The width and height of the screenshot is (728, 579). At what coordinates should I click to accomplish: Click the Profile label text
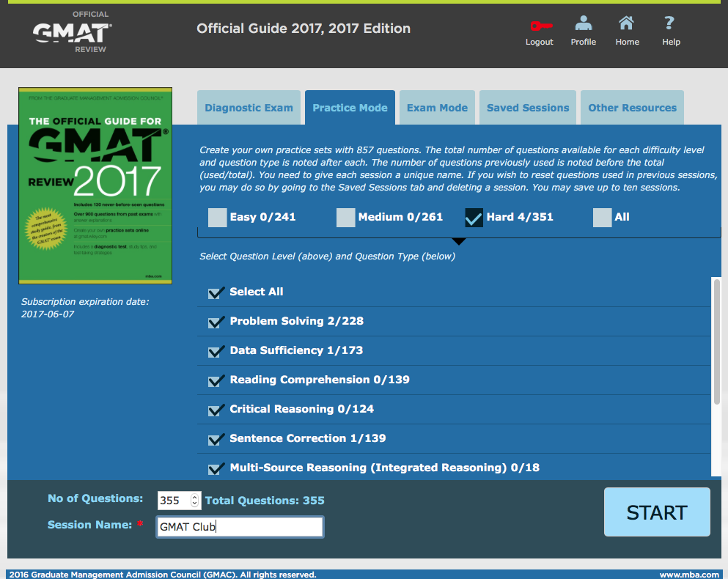point(583,42)
